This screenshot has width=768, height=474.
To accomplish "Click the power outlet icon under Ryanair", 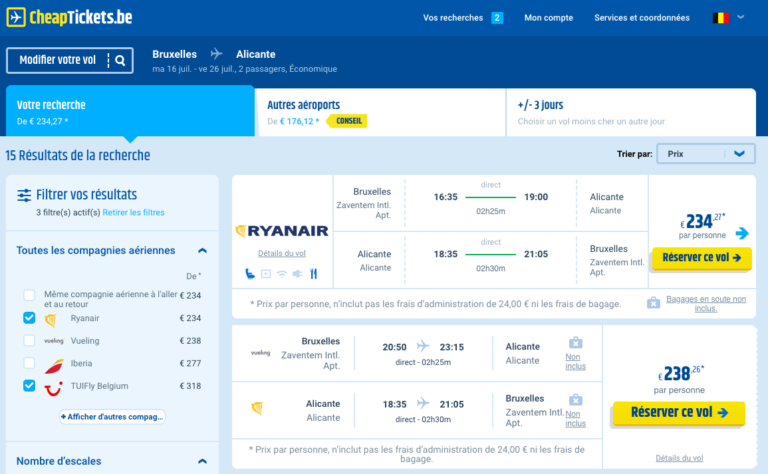I will (297, 274).
